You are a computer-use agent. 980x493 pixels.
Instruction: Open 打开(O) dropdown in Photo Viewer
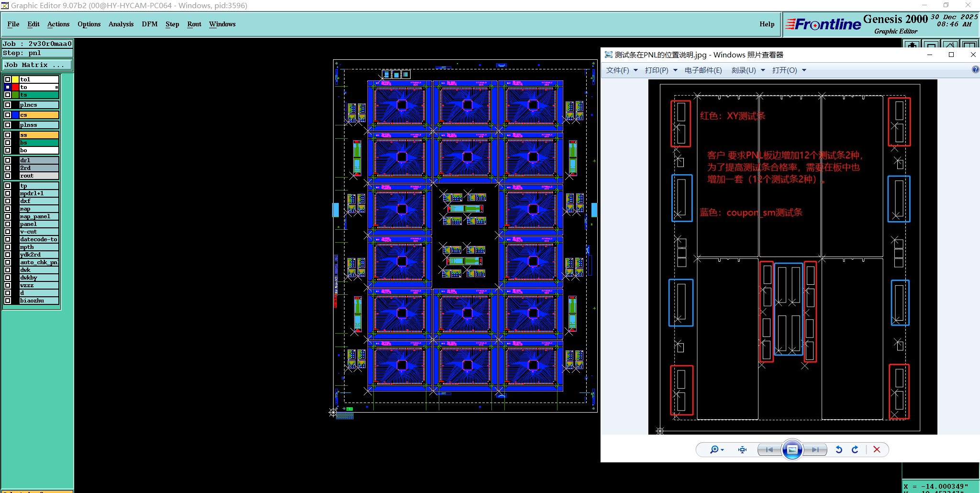789,70
